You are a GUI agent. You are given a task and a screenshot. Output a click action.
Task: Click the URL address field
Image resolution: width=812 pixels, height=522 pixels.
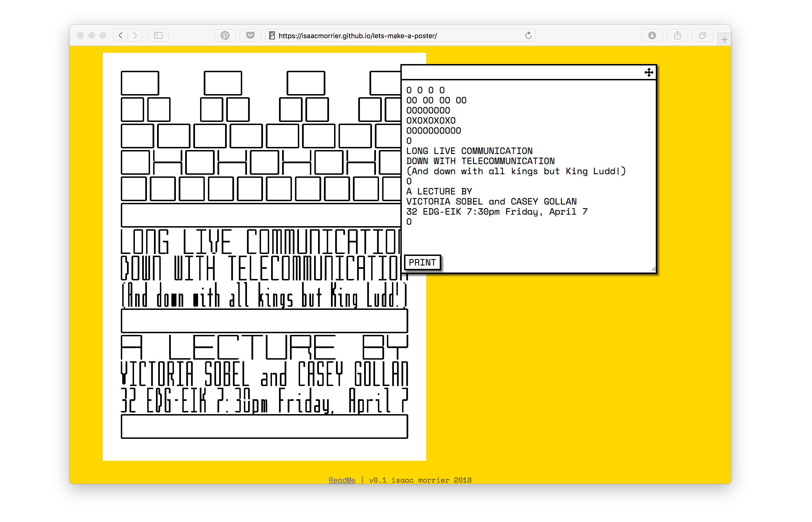point(400,35)
